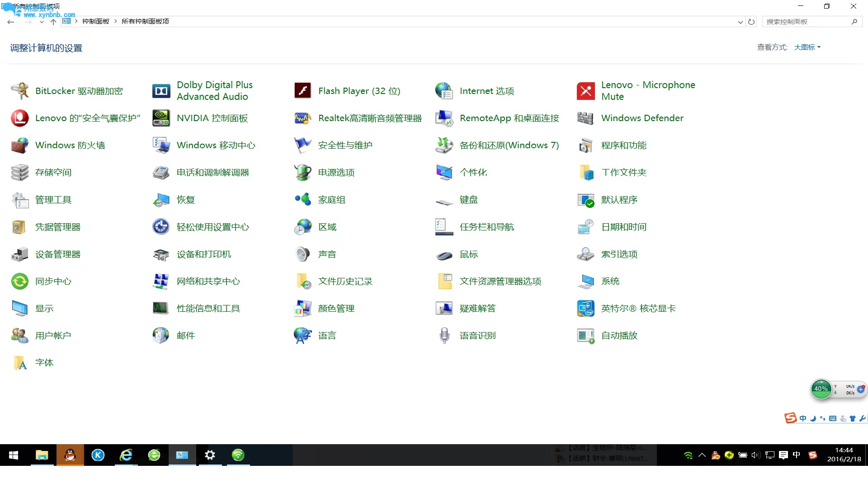Viewport: 868px width, 488px height.
Task: Open action center notification icon
Action: point(783,455)
